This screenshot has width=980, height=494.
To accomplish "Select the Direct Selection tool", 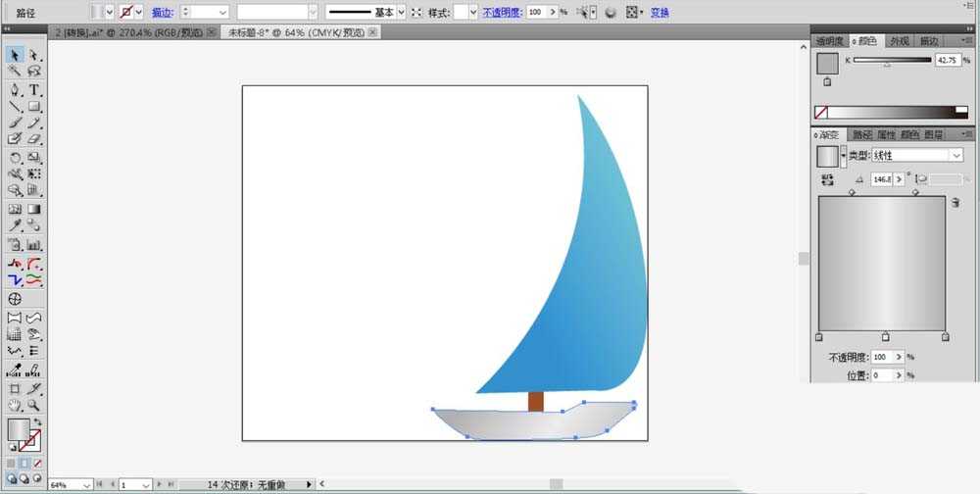I will [x=34, y=55].
